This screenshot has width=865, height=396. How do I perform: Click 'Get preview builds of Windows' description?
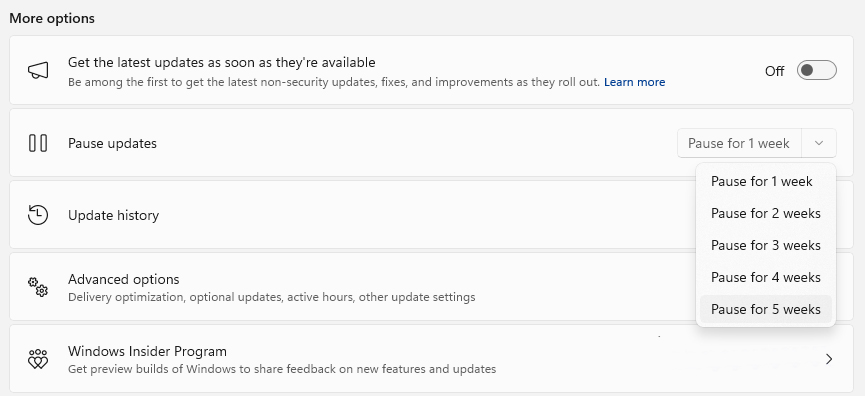pos(282,369)
